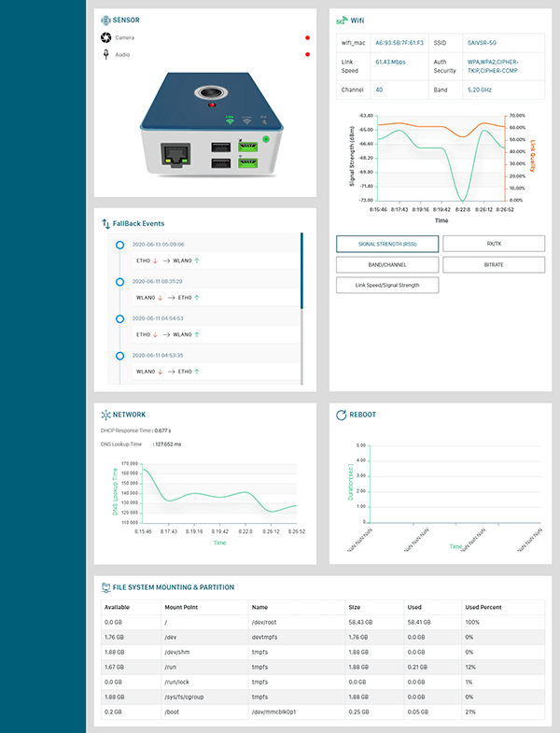Select the 2020-06-11 08:31:29 fallback event marker

(119, 281)
